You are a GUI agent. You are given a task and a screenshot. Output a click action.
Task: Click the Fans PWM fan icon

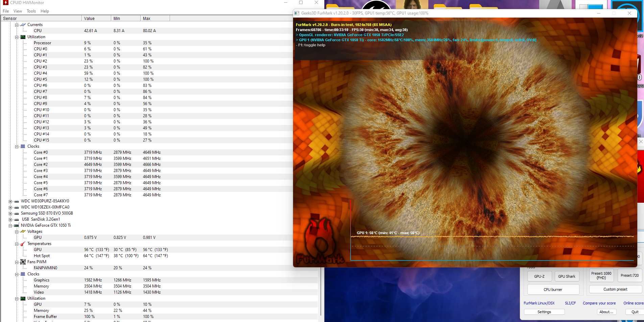point(23,262)
